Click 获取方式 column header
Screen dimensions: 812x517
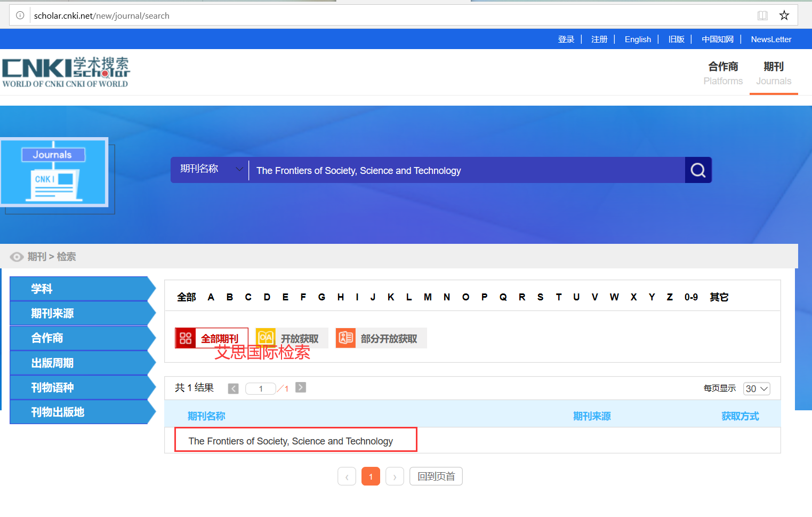(740, 416)
